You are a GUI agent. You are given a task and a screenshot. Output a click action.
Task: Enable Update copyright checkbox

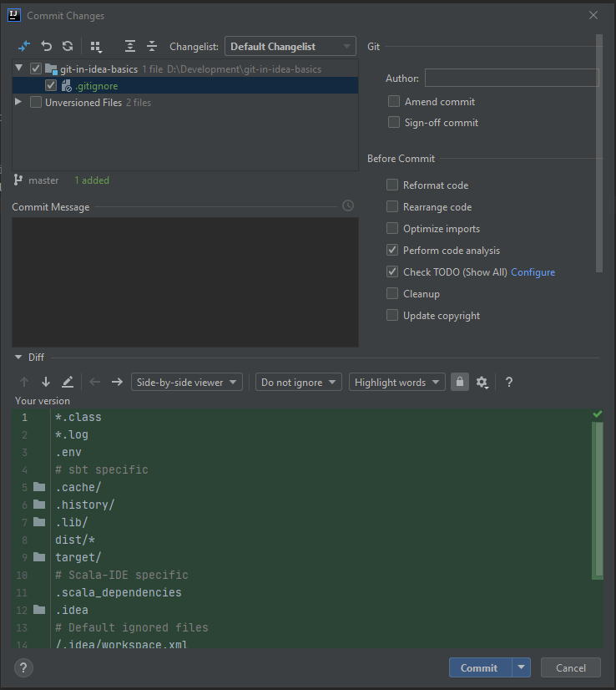click(391, 315)
